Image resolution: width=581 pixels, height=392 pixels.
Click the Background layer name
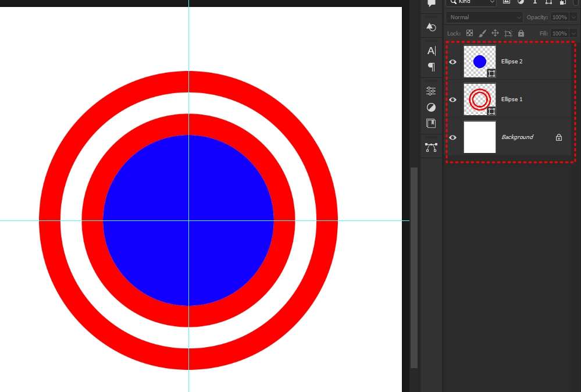tap(517, 137)
